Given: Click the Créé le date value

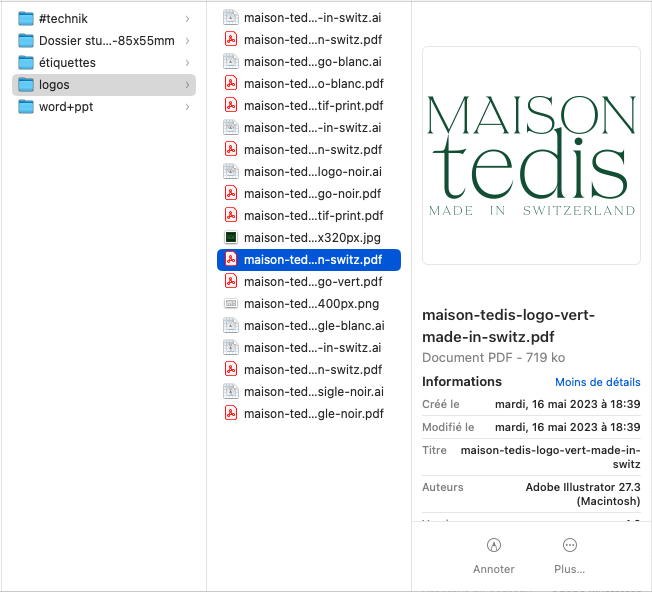Looking at the screenshot, I should pos(568,404).
